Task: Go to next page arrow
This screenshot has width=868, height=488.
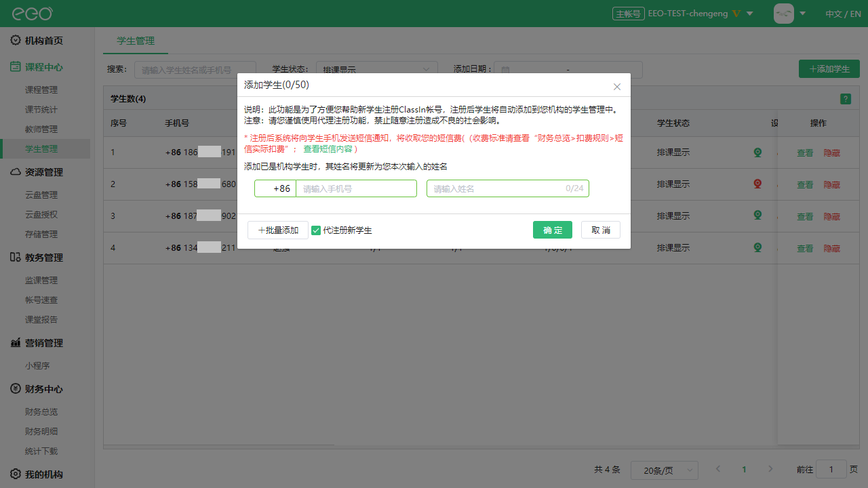Action: [x=770, y=469]
